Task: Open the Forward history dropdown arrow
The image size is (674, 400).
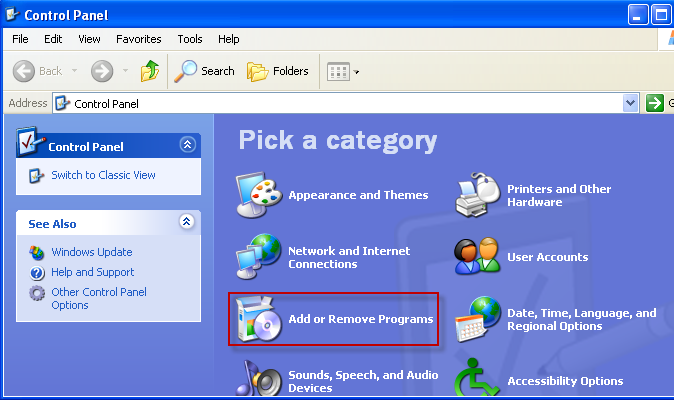Action: coord(126,70)
